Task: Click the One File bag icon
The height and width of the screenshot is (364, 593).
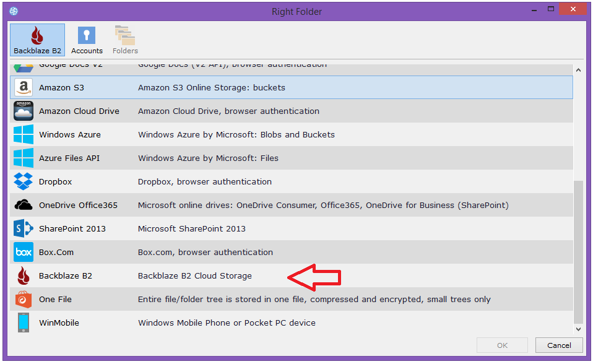Action: point(24,300)
